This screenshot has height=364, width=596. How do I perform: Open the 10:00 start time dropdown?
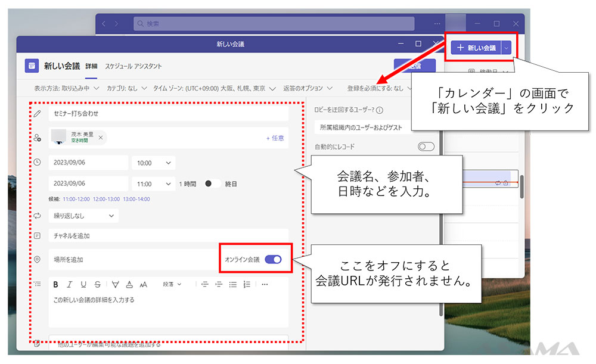(x=154, y=163)
